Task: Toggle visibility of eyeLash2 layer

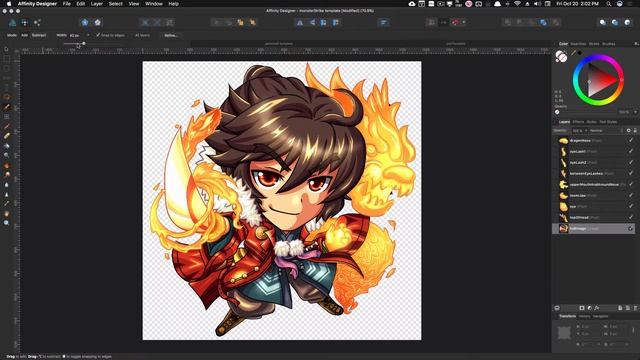Action: (631, 162)
